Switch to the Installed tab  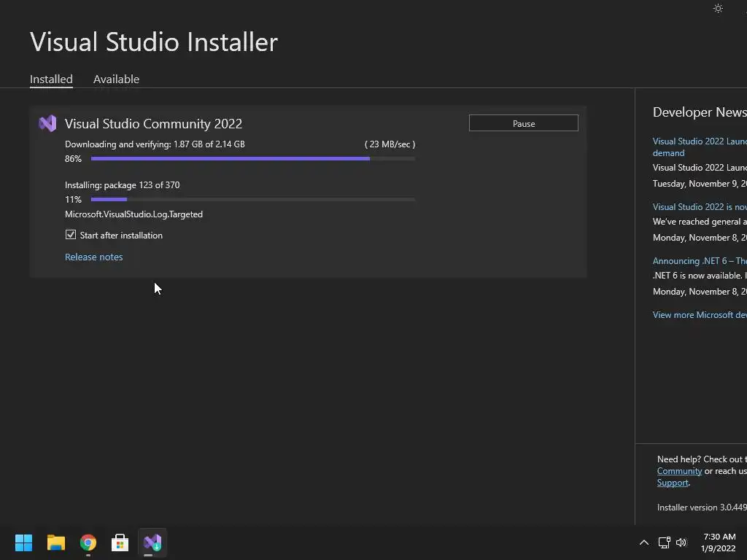point(51,79)
